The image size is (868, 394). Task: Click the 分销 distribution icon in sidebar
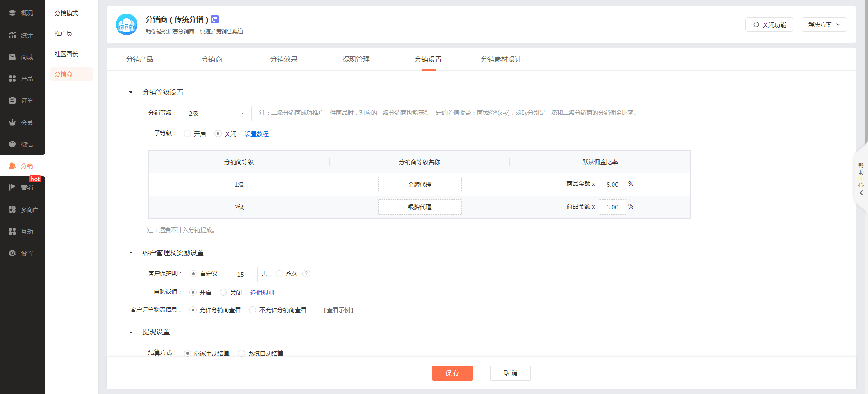[x=12, y=166]
